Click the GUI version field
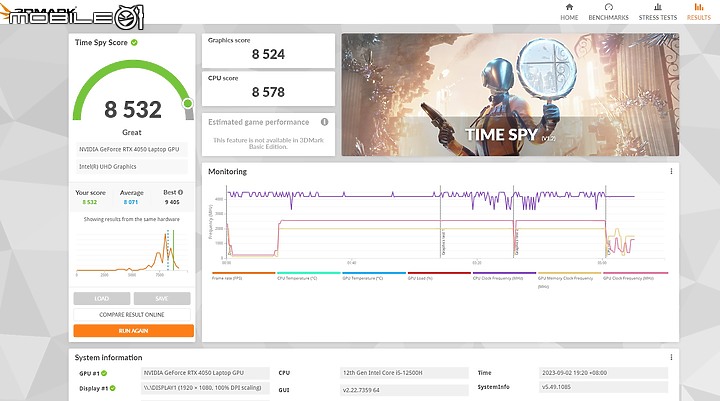720x401 pixels. 404,390
